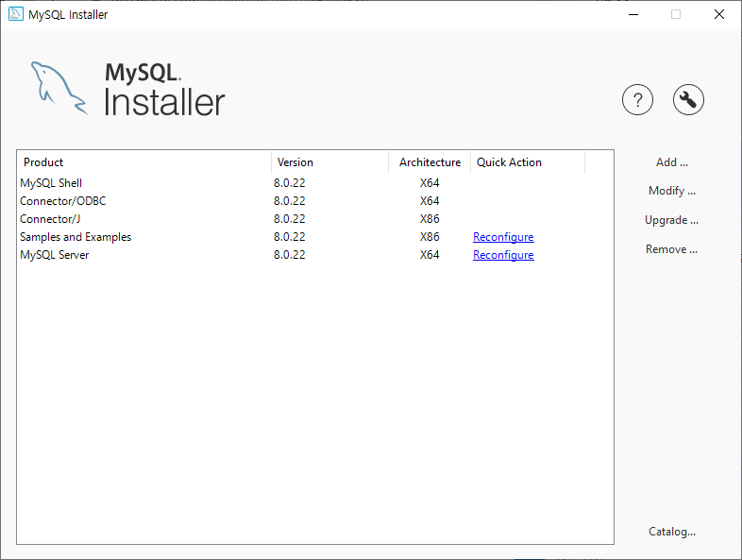Click the 8.0.22 version of MySQL Server
The image size is (742, 560).
pyautogui.click(x=289, y=255)
